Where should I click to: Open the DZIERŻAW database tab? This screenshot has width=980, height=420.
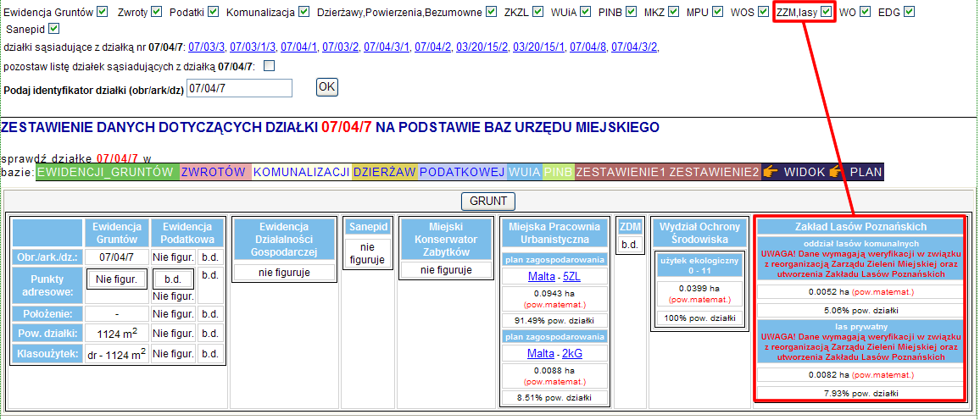point(385,172)
